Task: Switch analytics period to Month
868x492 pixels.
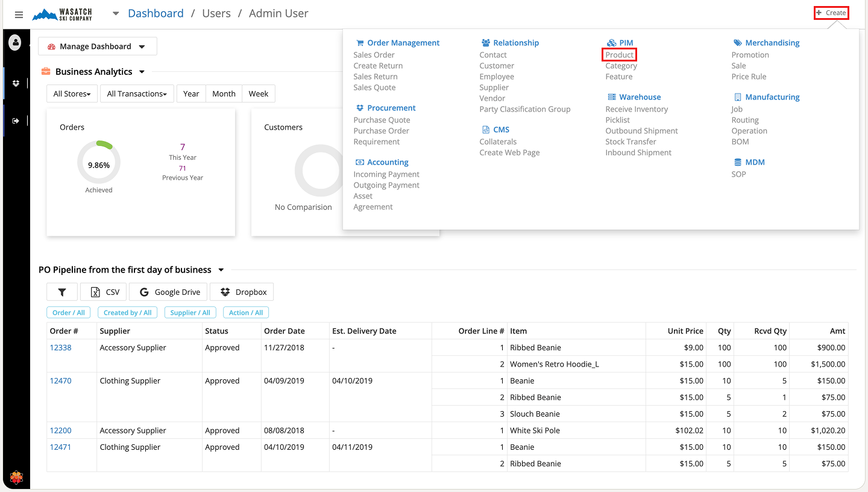Action: [224, 93]
